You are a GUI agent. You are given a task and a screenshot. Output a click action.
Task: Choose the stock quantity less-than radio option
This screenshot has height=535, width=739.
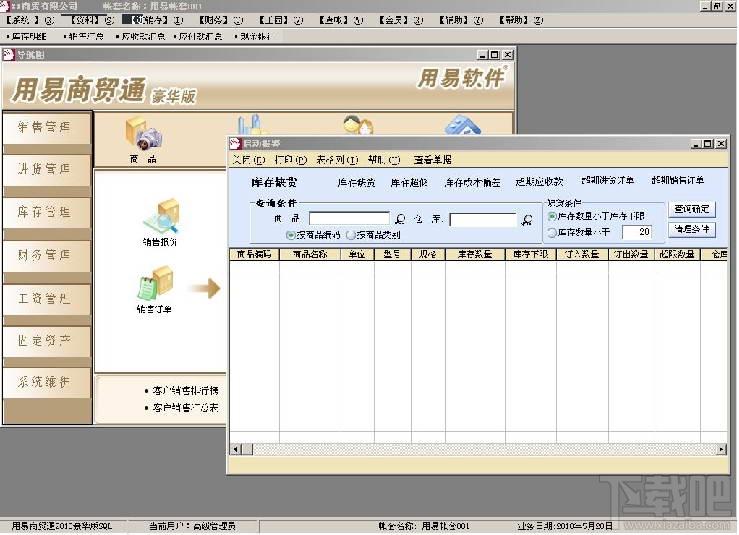tap(552, 232)
